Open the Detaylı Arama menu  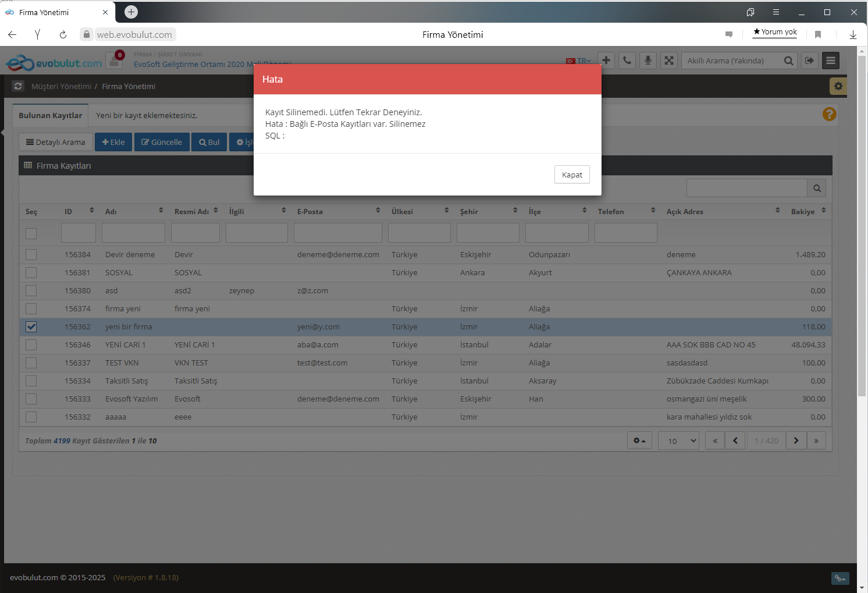(x=56, y=142)
